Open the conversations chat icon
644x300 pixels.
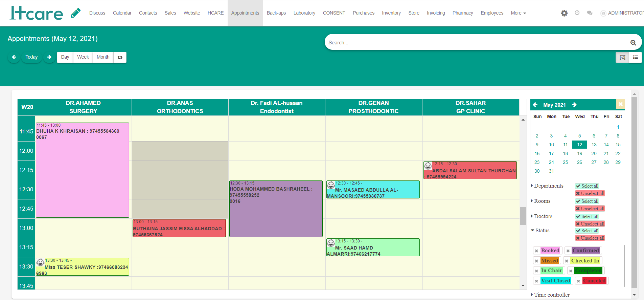point(590,13)
